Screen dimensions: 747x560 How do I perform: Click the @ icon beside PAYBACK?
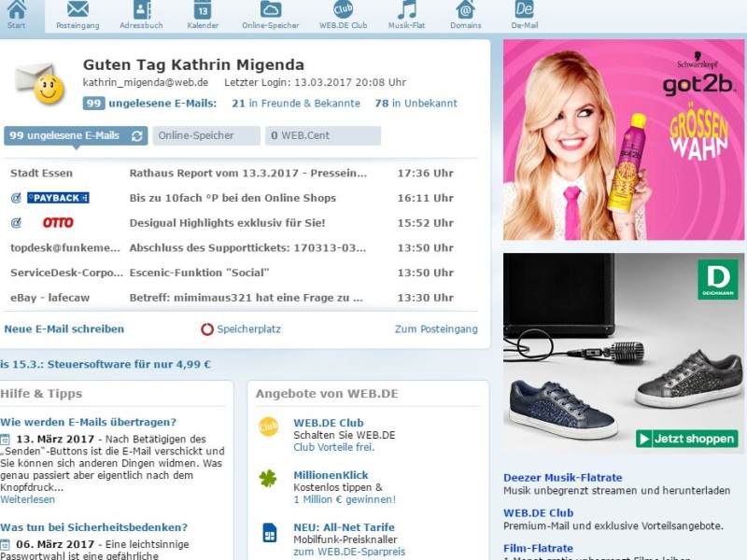coord(16,198)
